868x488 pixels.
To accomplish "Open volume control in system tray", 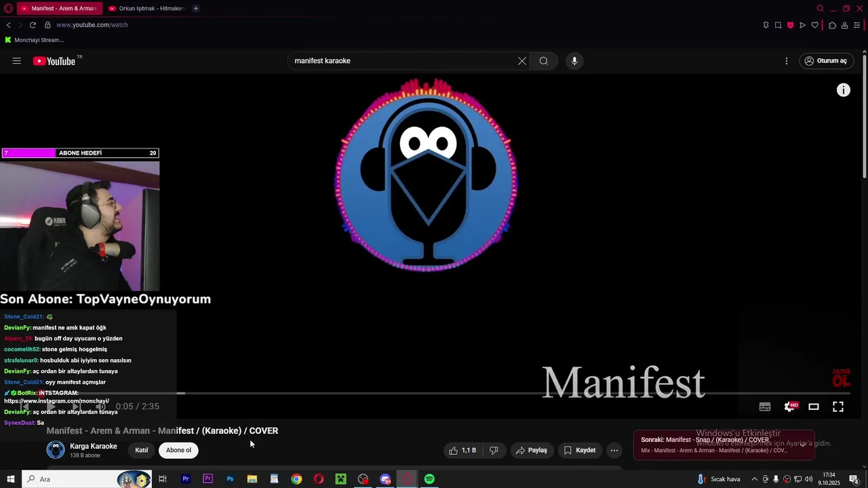I will [x=809, y=479].
